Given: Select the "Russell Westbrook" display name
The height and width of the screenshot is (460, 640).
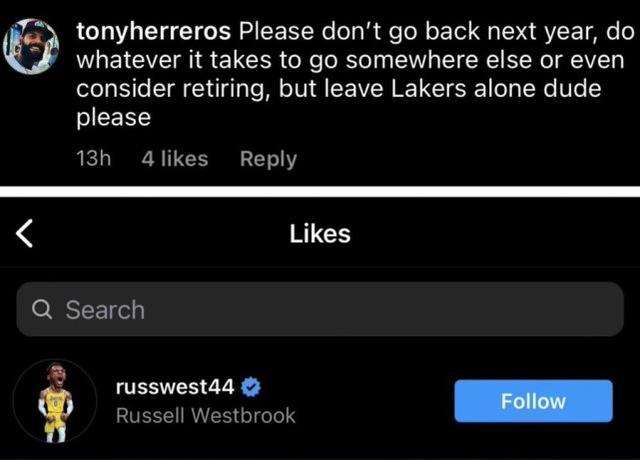Looking at the screenshot, I should [205, 416].
